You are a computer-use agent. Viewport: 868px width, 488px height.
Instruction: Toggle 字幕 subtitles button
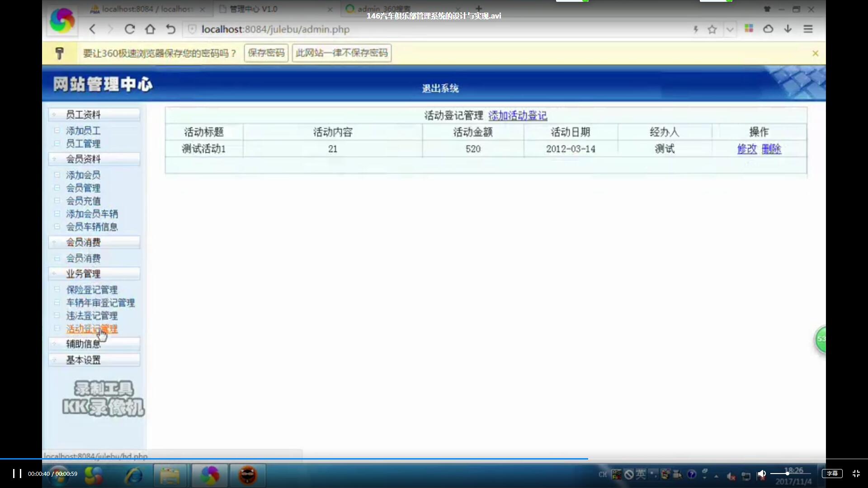832,474
